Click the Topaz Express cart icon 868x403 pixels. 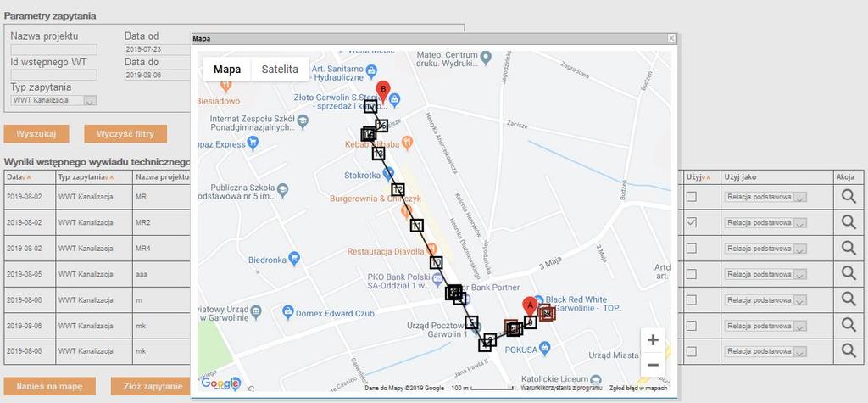tap(253, 143)
